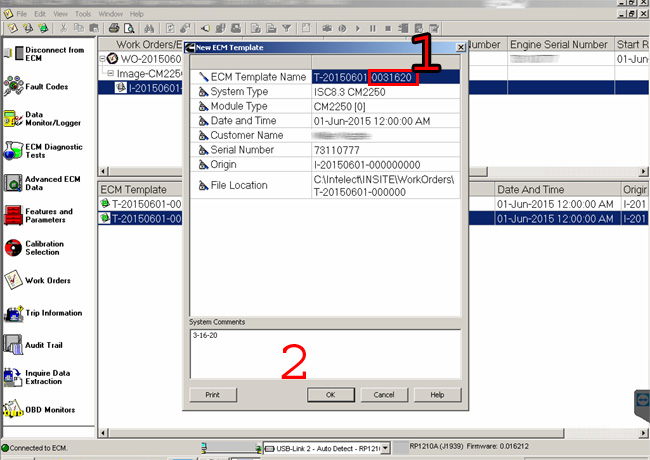Screen dimensions: 650x460
Task: Open Features and Parameters
Action: [38, 215]
